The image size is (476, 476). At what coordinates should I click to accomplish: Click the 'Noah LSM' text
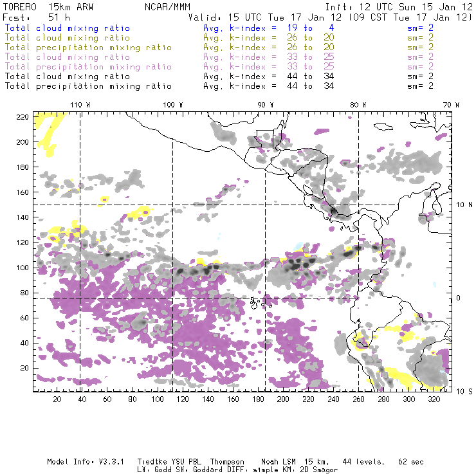pyautogui.click(x=279, y=462)
